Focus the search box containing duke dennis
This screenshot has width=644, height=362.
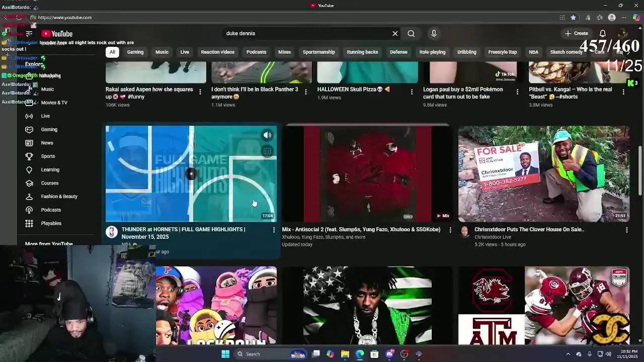(307, 33)
